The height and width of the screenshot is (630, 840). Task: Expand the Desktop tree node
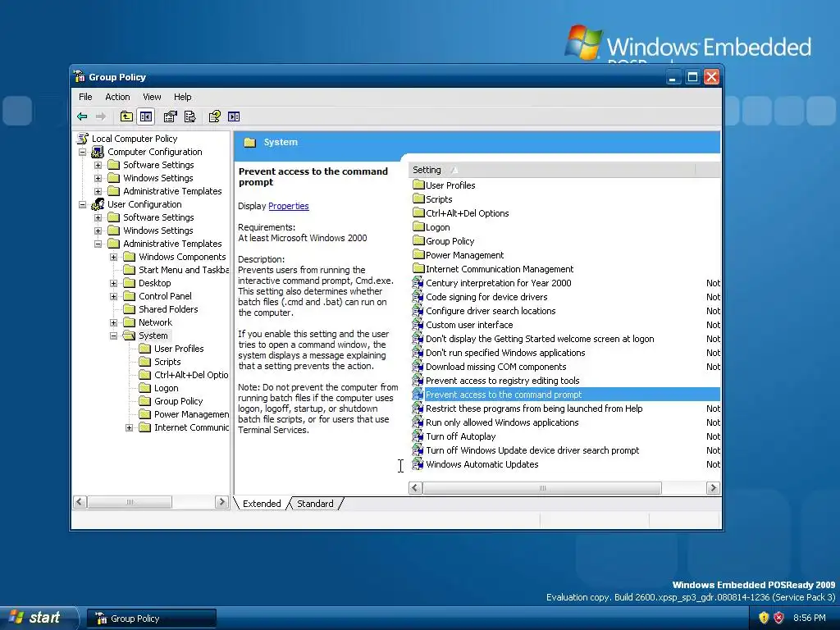(x=113, y=283)
